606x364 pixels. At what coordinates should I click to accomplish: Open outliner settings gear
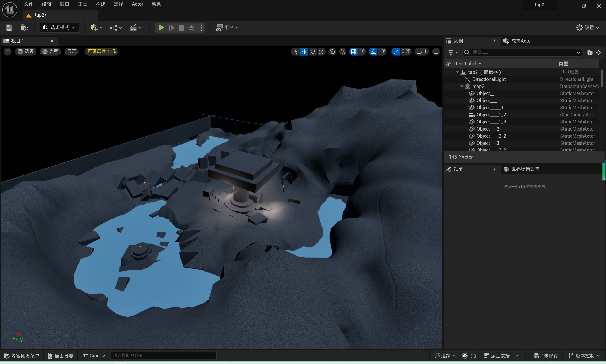[598, 52]
